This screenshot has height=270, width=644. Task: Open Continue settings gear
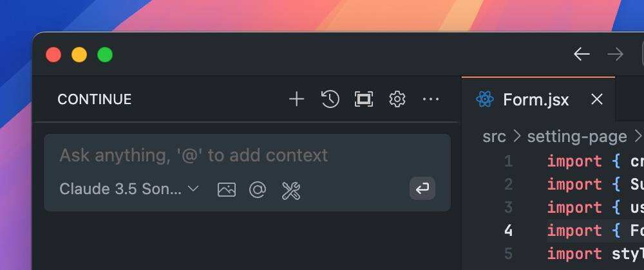click(x=397, y=99)
